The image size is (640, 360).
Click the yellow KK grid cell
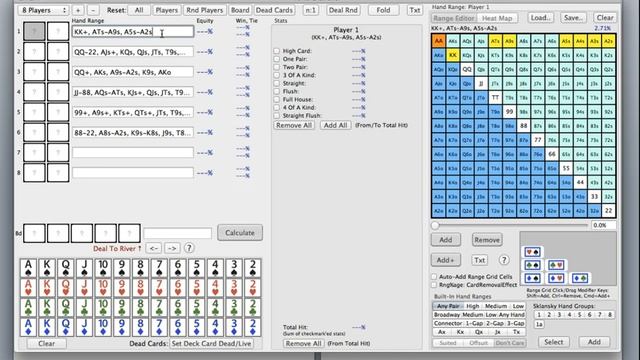pyautogui.click(x=453, y=55)
